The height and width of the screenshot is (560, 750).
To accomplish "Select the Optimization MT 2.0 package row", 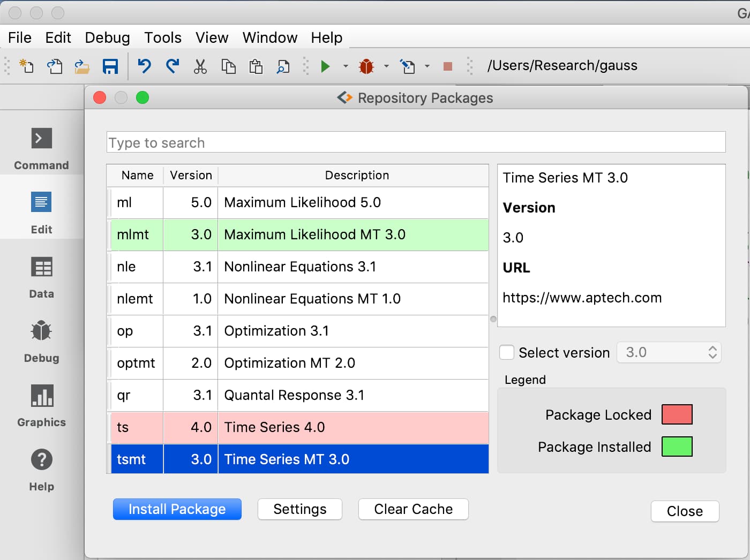I will coord(298,363).
